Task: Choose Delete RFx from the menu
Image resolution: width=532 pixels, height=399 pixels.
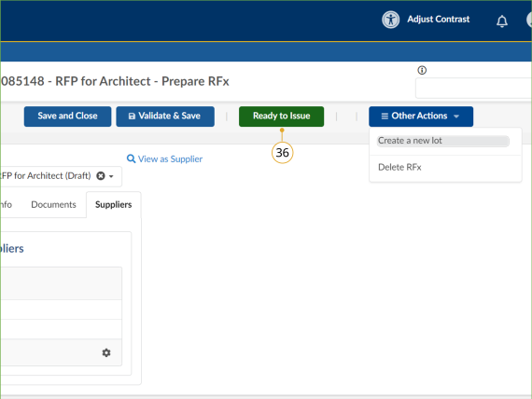Action: (399, 167)
